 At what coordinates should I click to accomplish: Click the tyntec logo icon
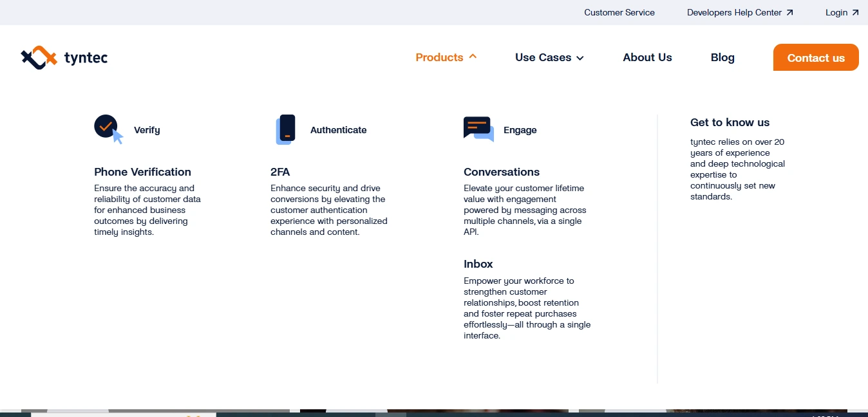pyautogui.click(x=39, y=57)
